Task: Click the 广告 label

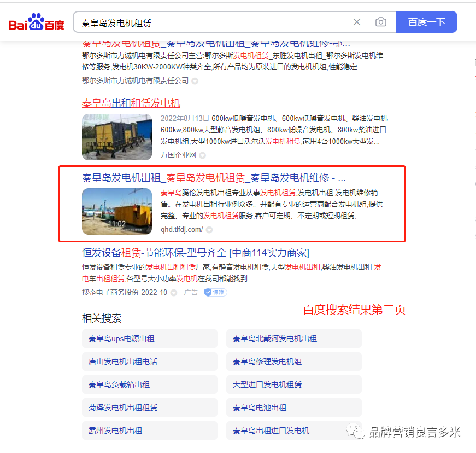Action: [x=191, y=292]
